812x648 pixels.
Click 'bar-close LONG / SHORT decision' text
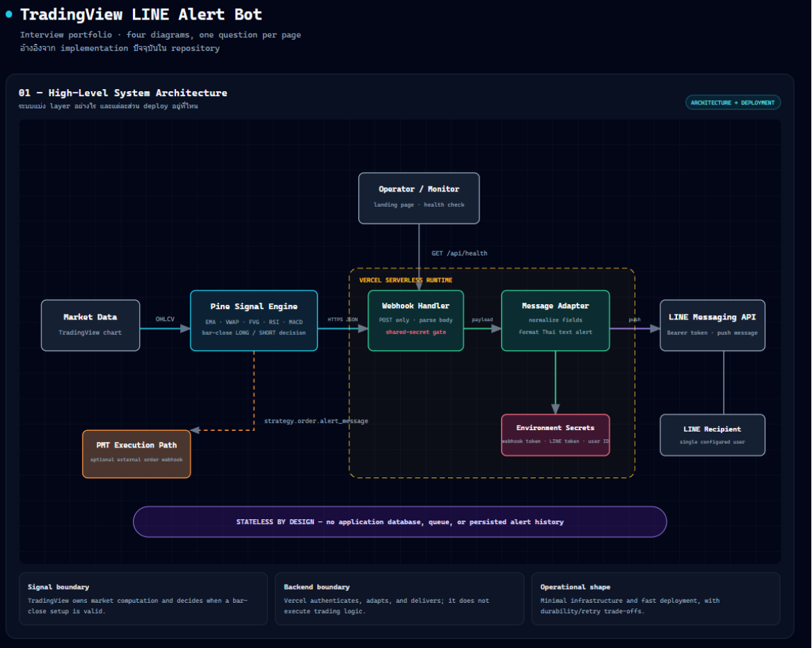click(254, 333)
